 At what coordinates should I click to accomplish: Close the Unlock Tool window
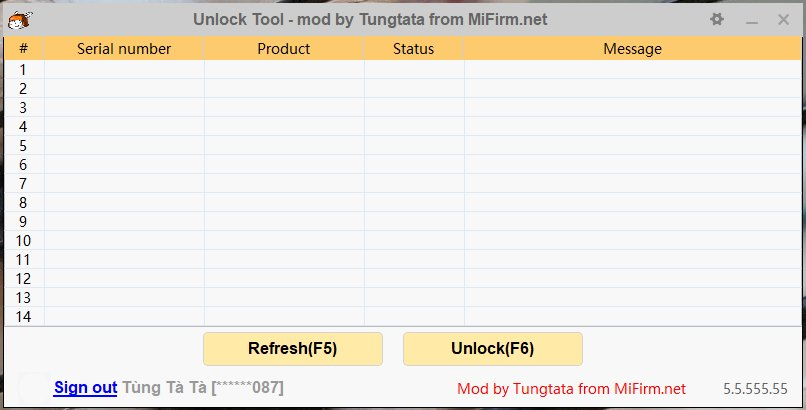pyautogui.click(x=783, y=19)
